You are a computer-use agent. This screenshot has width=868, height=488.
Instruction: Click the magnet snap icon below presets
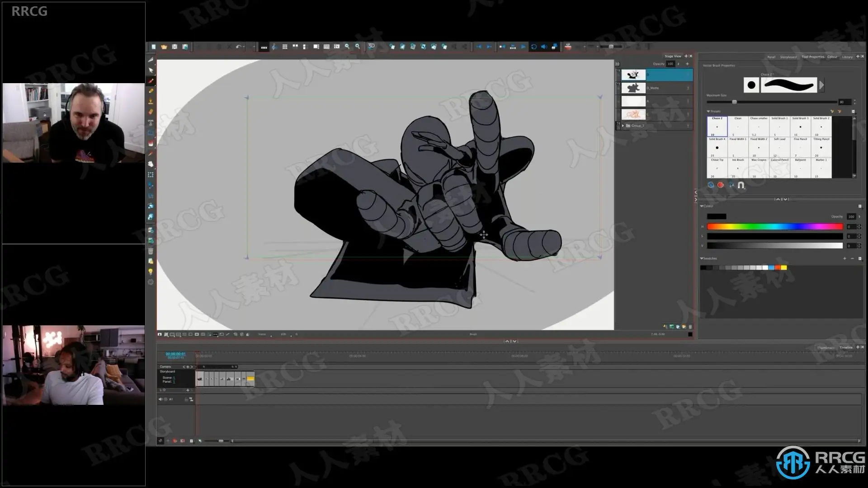tap(741, 185)
